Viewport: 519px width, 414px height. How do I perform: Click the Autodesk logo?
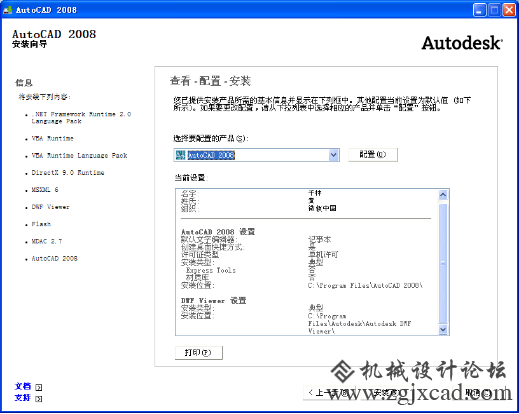[x=462, y=43]
